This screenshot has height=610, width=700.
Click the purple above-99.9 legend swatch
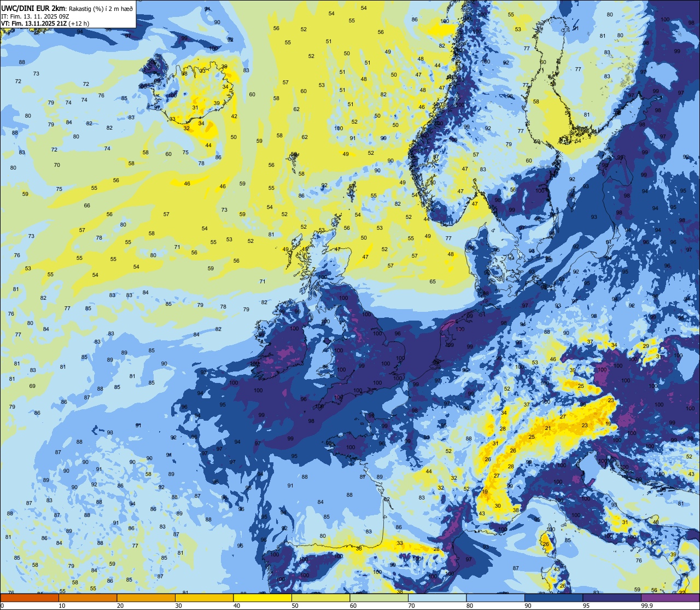tap(670, 598)
